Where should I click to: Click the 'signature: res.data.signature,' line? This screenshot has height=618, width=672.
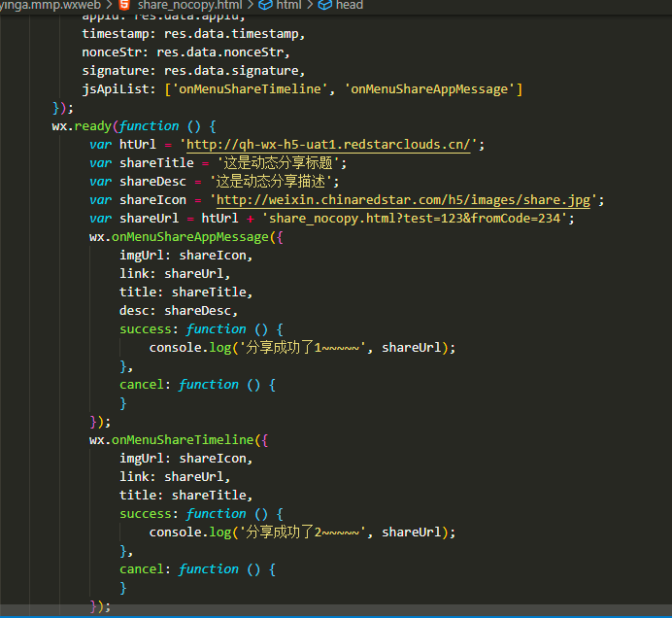(x=193, y=71)
